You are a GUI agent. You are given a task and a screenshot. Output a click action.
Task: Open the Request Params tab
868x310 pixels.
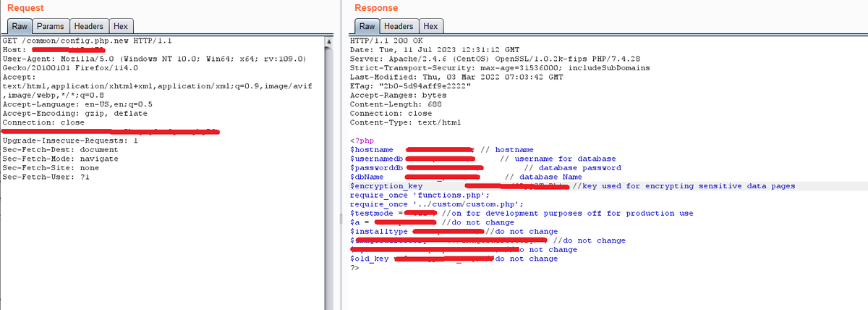click(51, 26)
